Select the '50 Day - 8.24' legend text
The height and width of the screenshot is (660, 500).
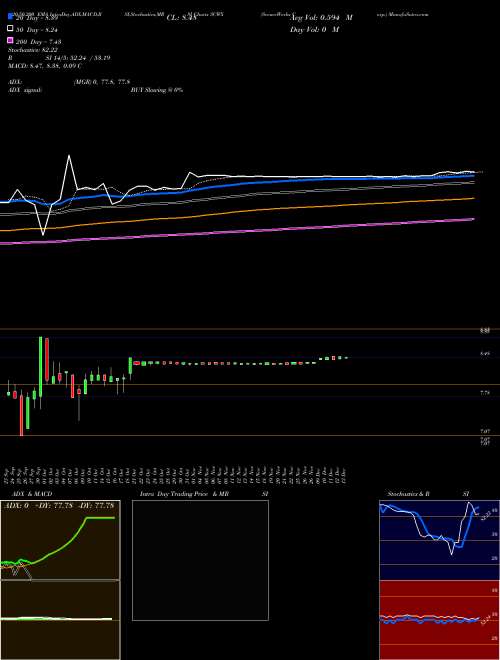37,30
